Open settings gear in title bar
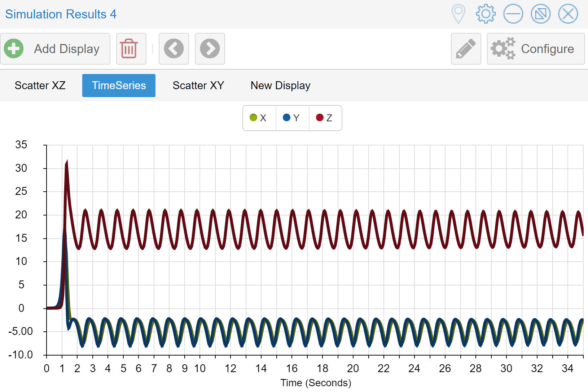The image size is (588, 392). point(486,14)
